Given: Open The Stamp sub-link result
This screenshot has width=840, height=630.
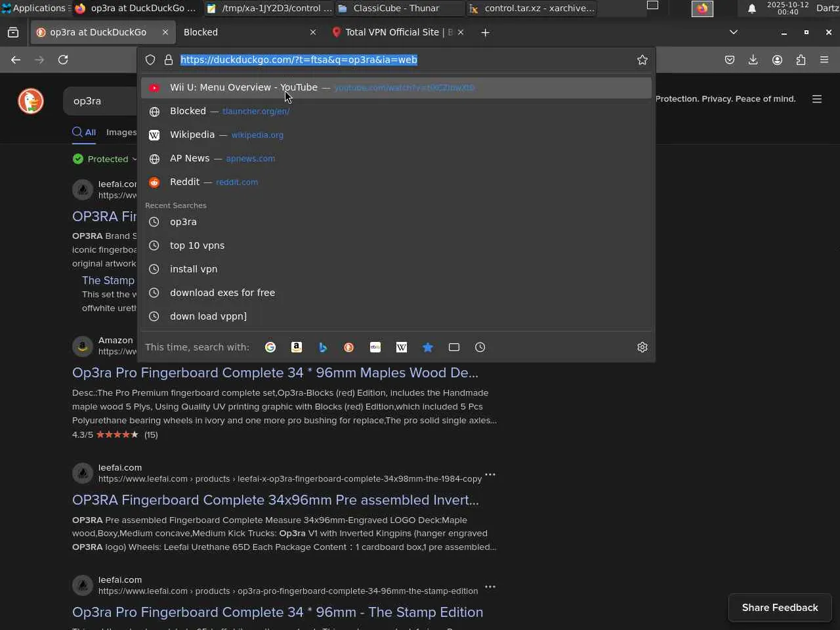Looking at the screenshot, I should click(x=108, y=280).
